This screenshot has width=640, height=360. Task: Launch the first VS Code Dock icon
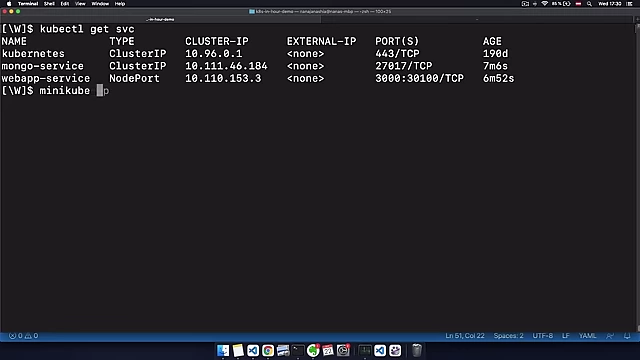point(253,350)
